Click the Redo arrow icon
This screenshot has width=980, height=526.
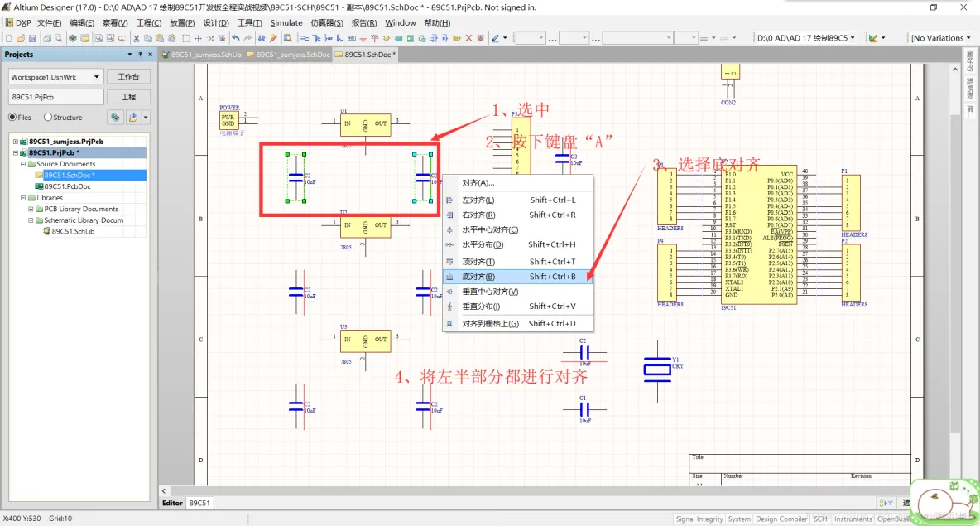(247, 38)
